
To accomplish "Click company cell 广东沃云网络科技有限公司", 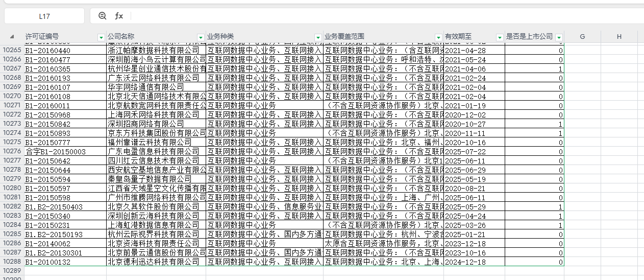I will [x=156, y=78].
